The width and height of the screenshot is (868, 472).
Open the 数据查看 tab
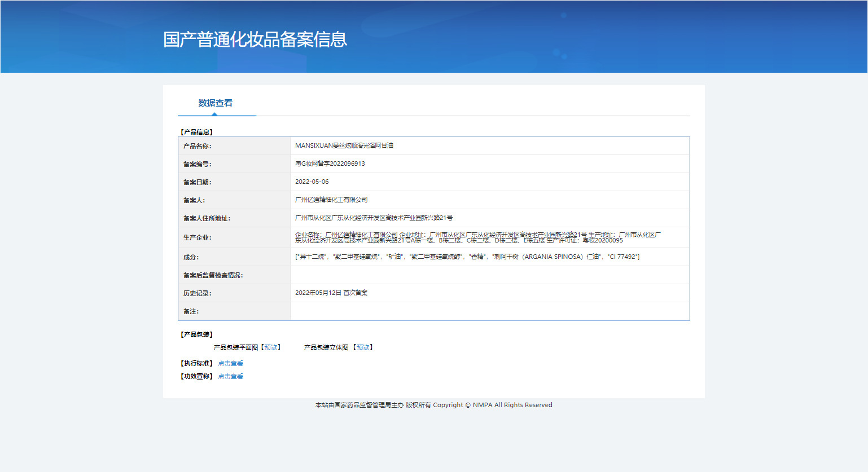216,103
